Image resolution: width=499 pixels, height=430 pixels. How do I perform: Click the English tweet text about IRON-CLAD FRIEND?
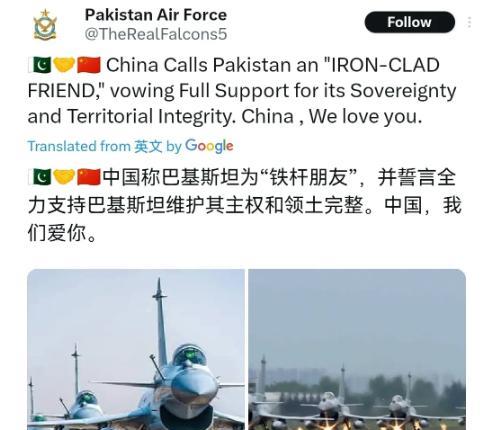point(242,91)
